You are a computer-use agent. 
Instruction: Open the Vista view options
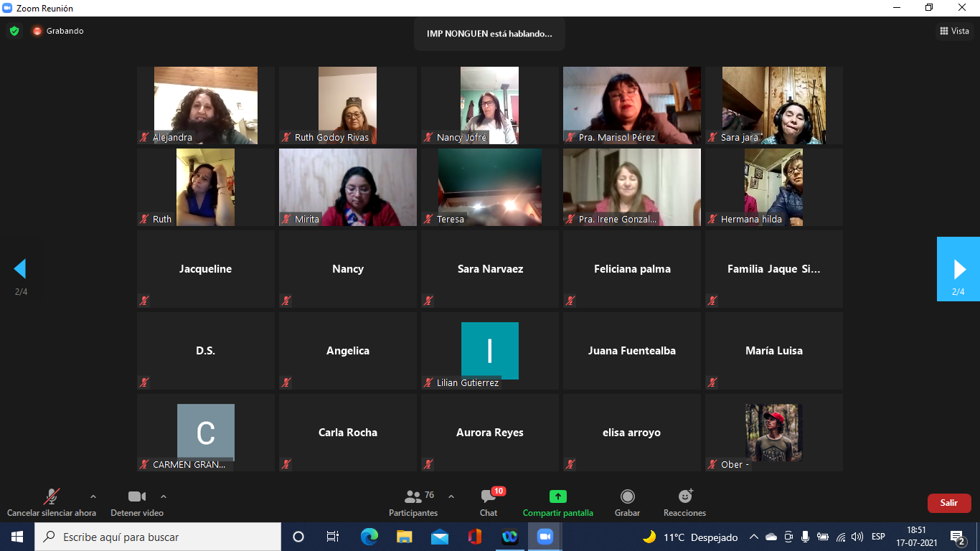point(954,31)
